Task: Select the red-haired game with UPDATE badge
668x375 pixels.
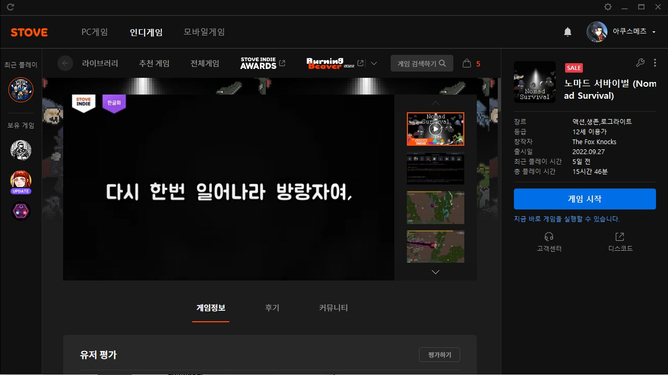Action: tap(21, 182)
